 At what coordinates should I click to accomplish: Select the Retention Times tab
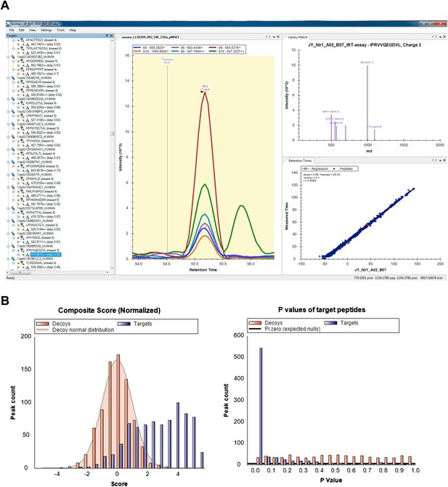(299, 160)
